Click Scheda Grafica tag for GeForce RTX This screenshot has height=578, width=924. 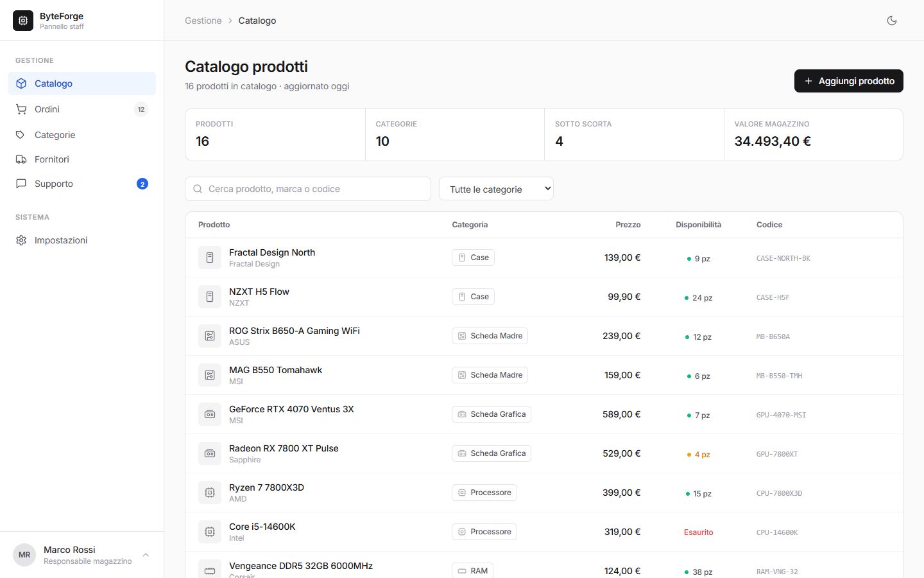click(x=492, y=414)
